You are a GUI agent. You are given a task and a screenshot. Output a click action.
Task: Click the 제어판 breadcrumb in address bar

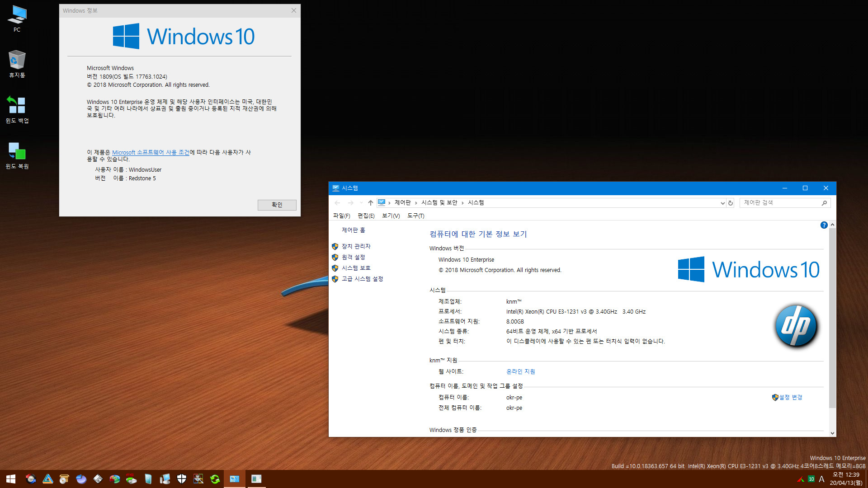tap(402, 202)
